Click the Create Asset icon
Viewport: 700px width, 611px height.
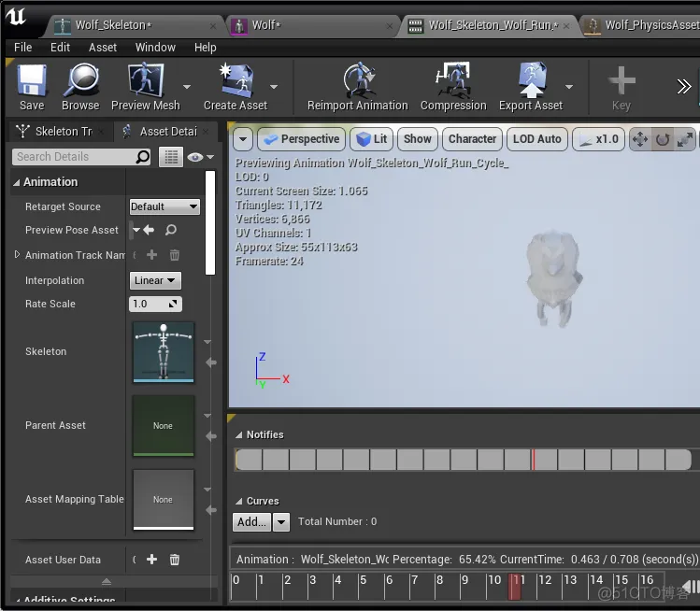click(236, 80)
